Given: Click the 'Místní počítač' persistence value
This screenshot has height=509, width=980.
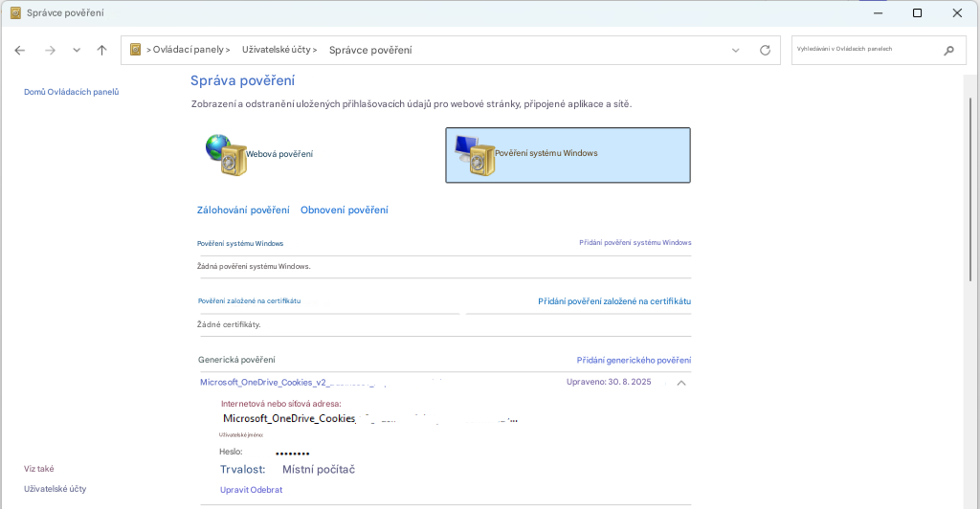Looking at the screenshot, I should tap(318, 470).
